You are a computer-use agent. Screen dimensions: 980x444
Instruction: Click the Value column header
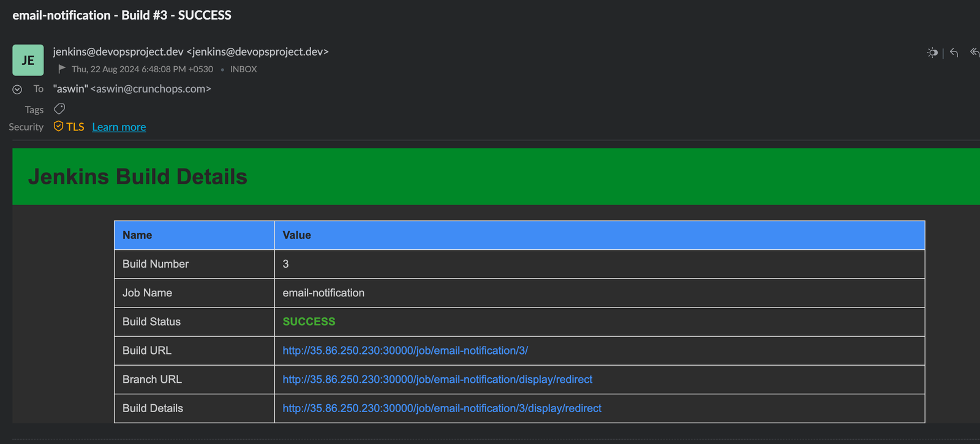pyautogui.click(x=296, y=235)
